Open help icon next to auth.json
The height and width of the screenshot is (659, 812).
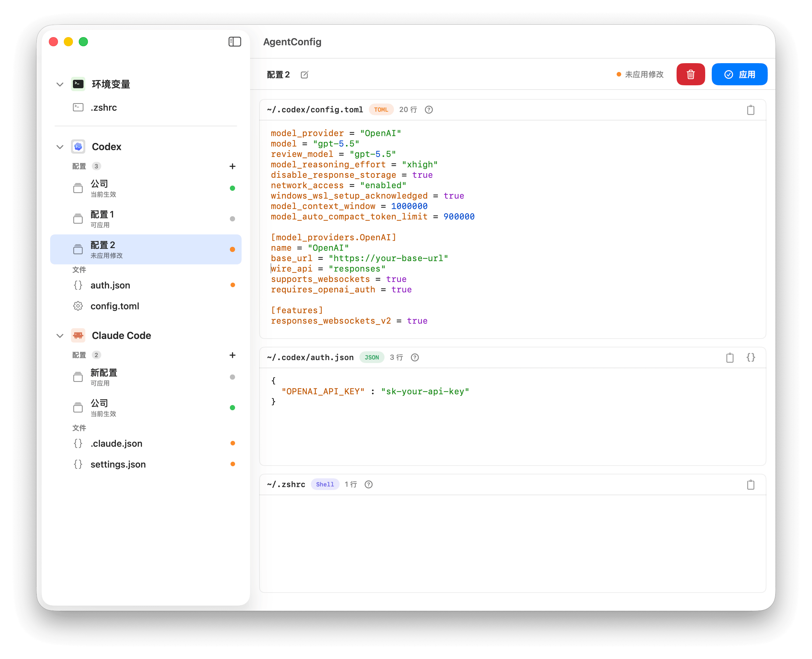tap(414, 358)
